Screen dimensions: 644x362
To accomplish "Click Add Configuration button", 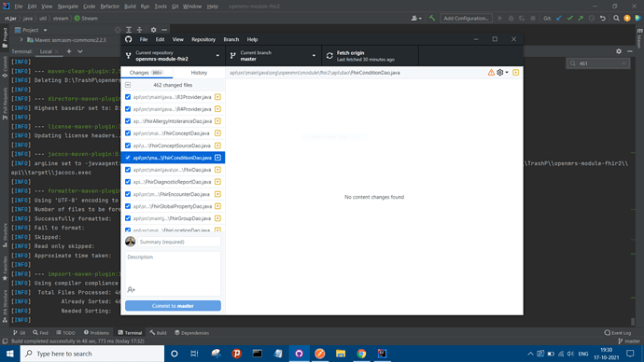I will coord(466,18).
